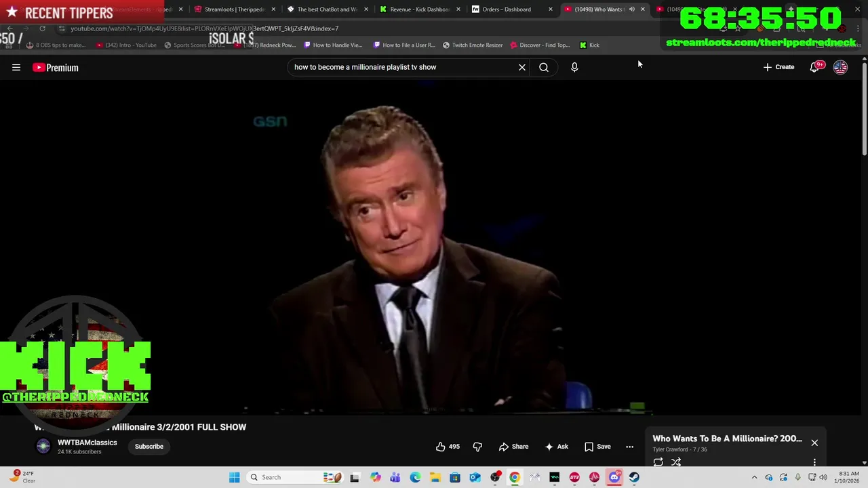Toggle shuffle playlist
868x488 pixels.
point(676,462)
